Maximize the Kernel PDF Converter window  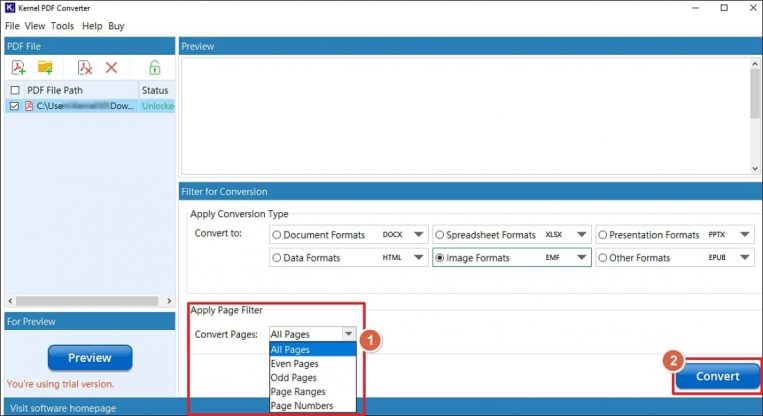tap(724, 8)
